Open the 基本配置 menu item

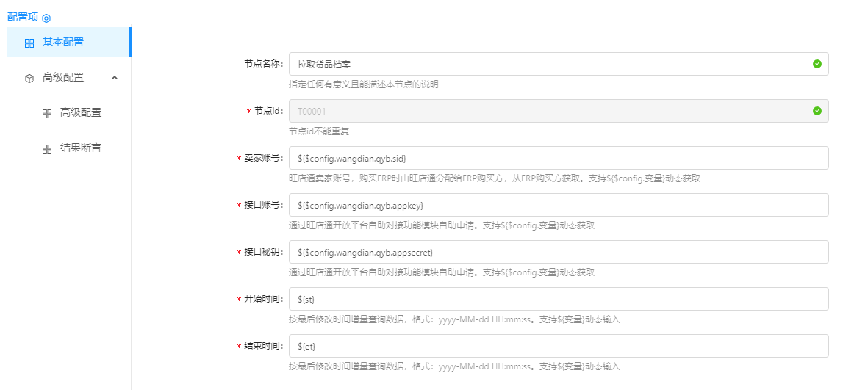(63, 43)
